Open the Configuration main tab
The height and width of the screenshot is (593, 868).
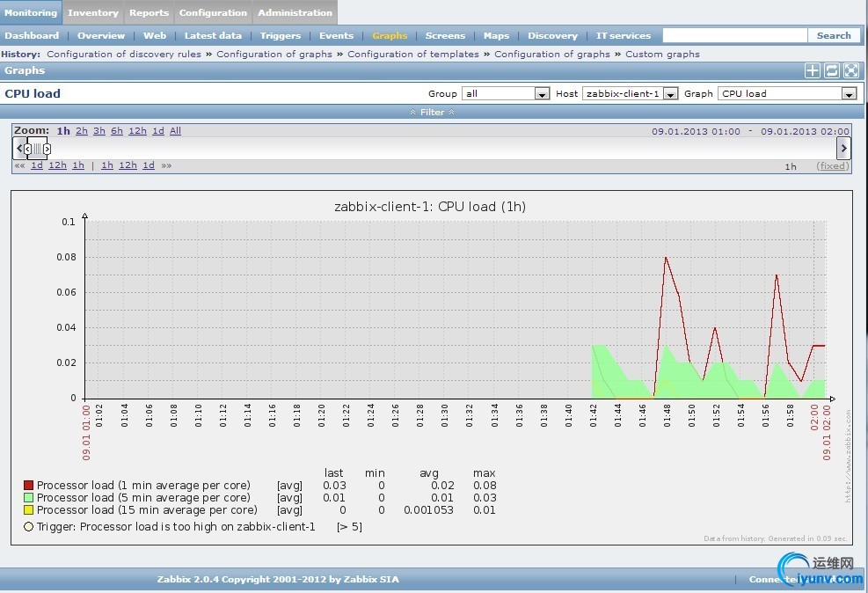[213, 12]
